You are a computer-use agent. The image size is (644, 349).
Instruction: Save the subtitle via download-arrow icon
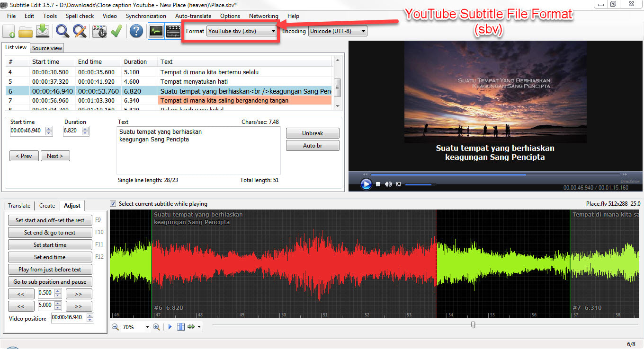coord(43,31)
